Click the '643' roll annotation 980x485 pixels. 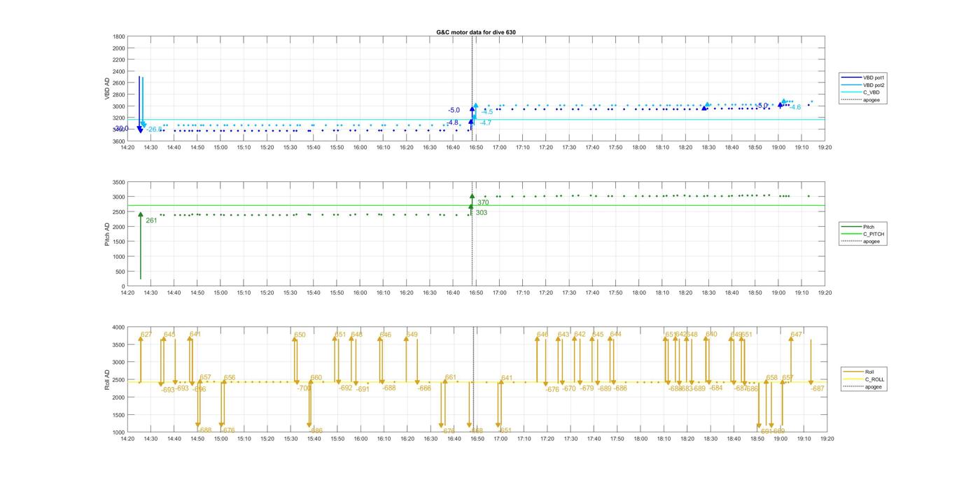[563, 335]
